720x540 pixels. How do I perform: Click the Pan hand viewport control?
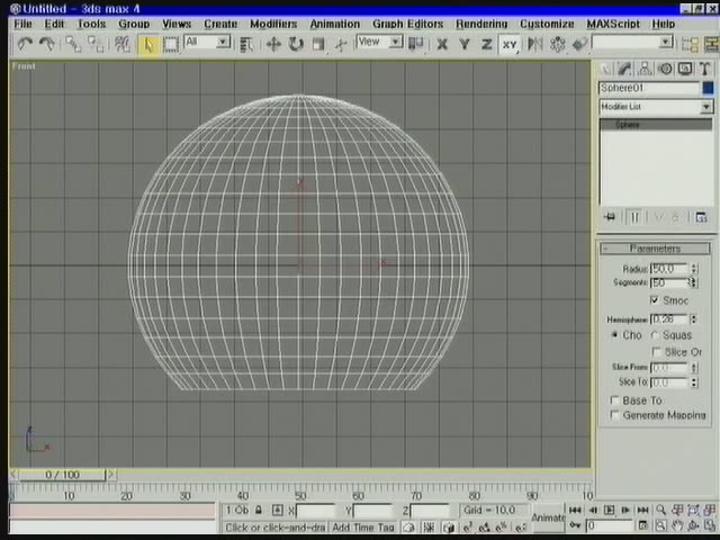[x=677, y=526]
